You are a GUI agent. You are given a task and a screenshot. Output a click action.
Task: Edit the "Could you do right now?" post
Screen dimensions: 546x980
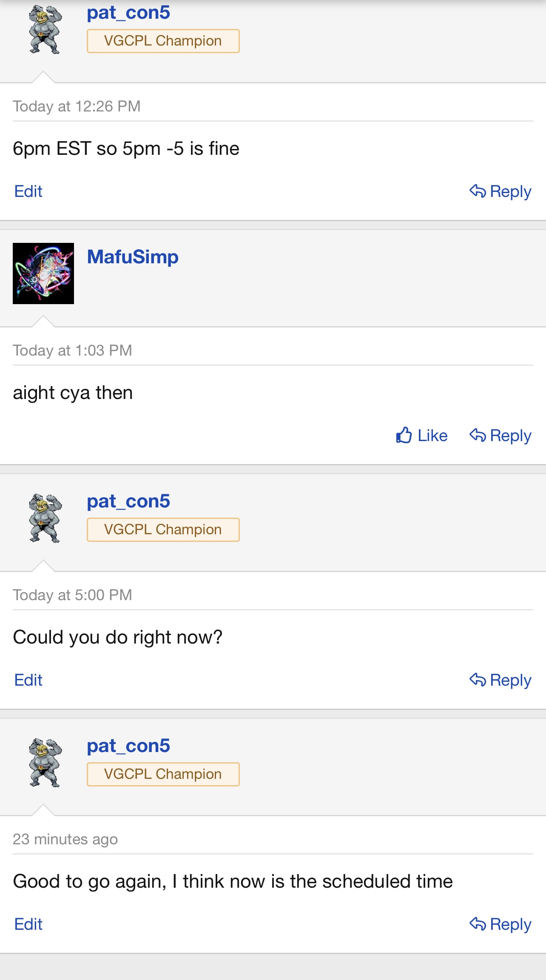point(28,680)
